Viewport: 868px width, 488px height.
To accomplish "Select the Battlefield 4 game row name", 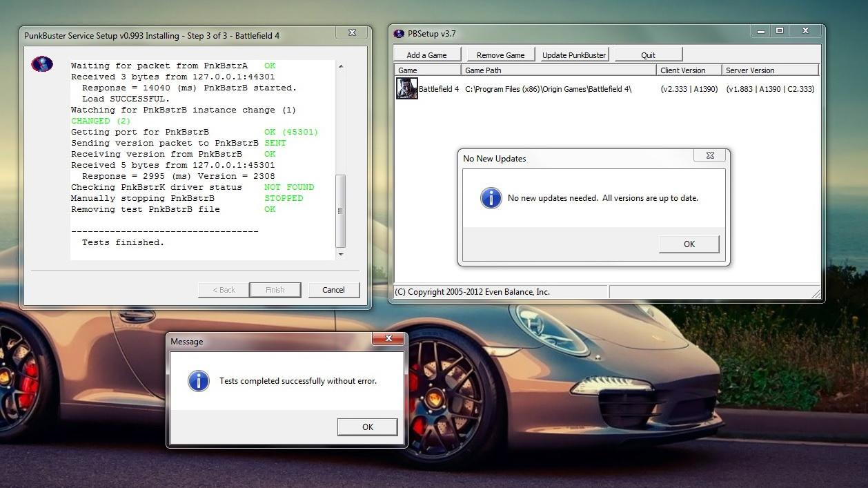I will click(439, 88).
